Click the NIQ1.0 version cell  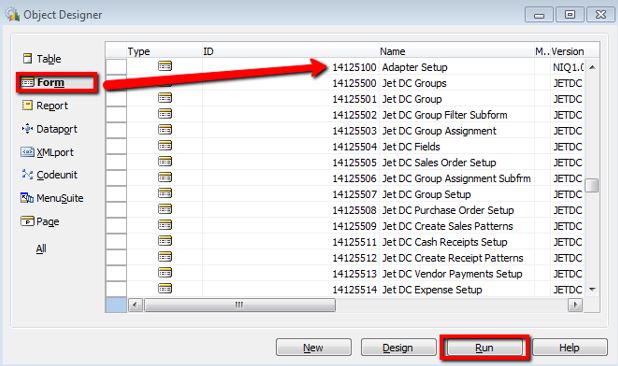click(568, 67)
